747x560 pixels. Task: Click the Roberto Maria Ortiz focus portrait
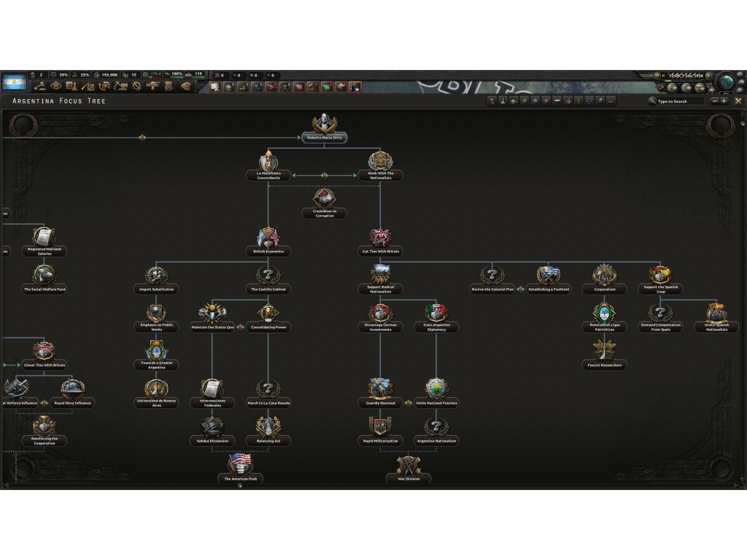[325, 122]
